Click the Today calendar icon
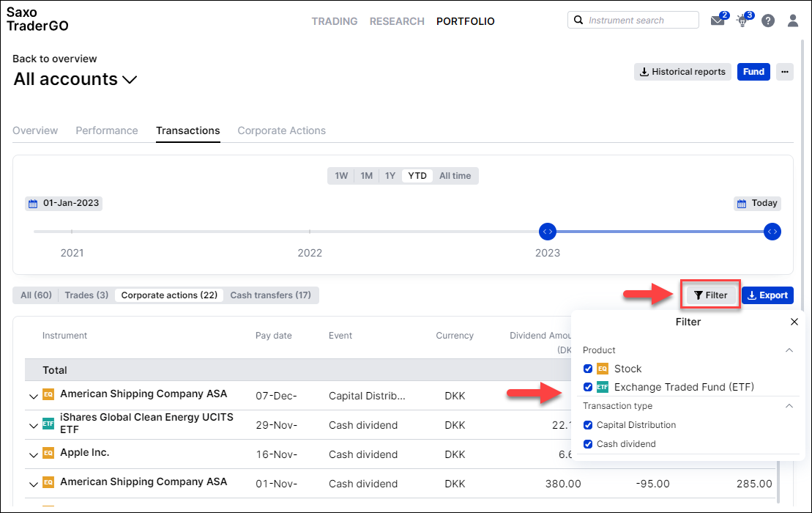Viewport: 812px width, 513px height. 742,204
